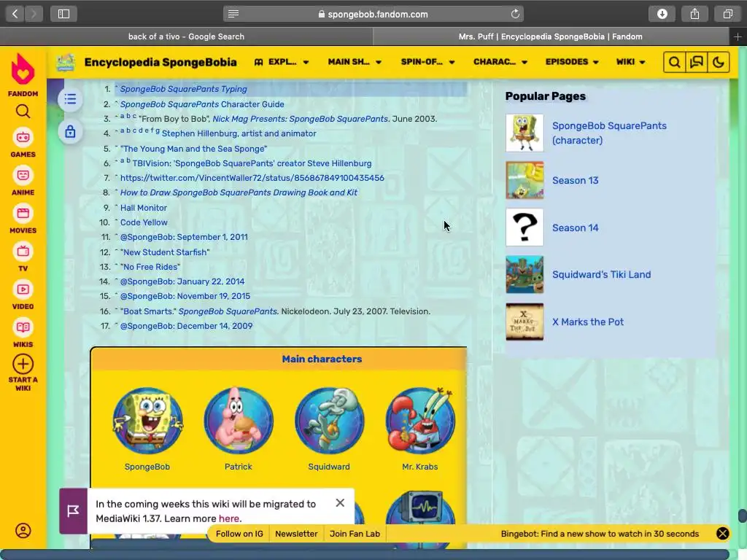This screenshot has height=560, width=747.
Task: Open Video in the Fandom sidebar
Action: click(23, 295)
